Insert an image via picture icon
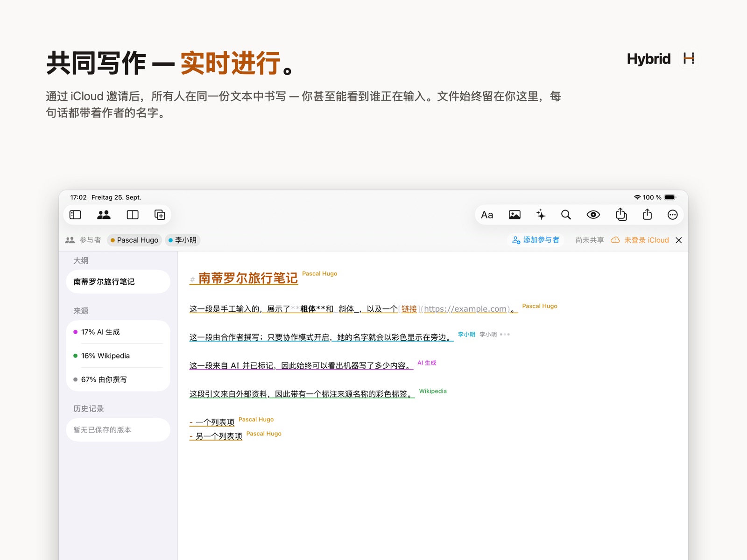This screenshot has width=747, height=560. 514,215
